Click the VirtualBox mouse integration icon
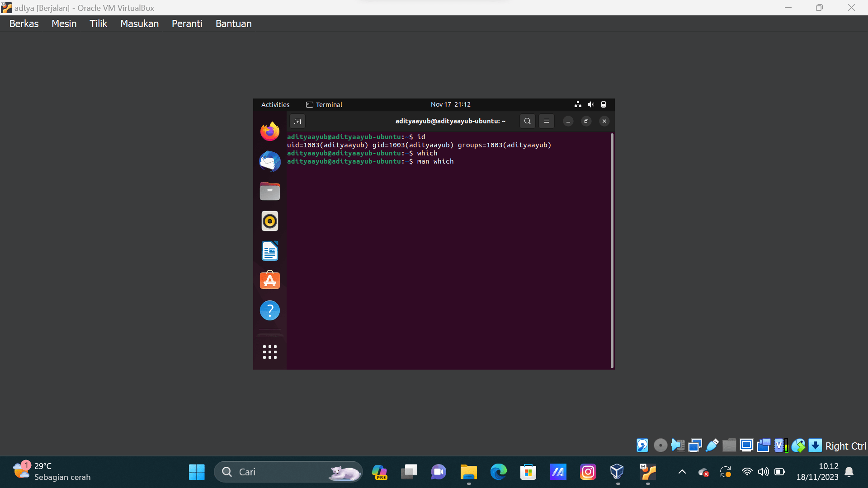Viewport: 868px width, 488px height. pos(798,446)
